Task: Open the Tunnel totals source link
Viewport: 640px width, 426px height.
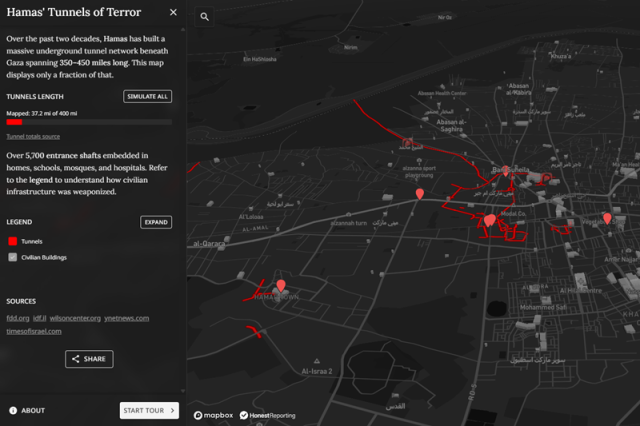Action: click(x=33, y=136)
